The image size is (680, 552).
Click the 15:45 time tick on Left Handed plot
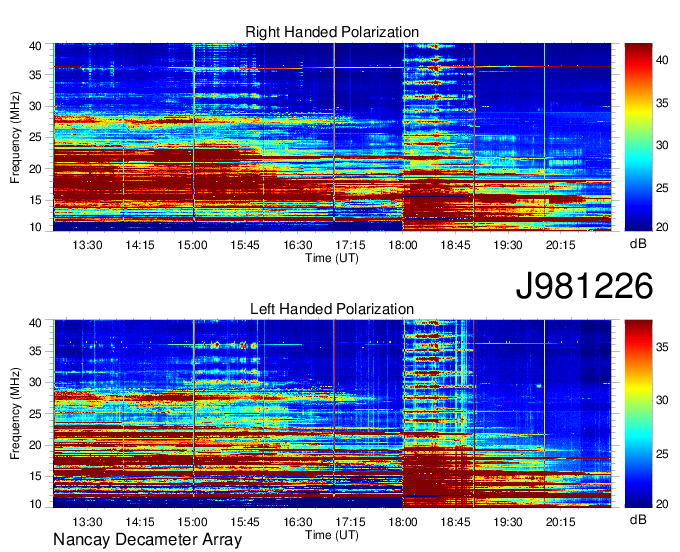point(245,522)
